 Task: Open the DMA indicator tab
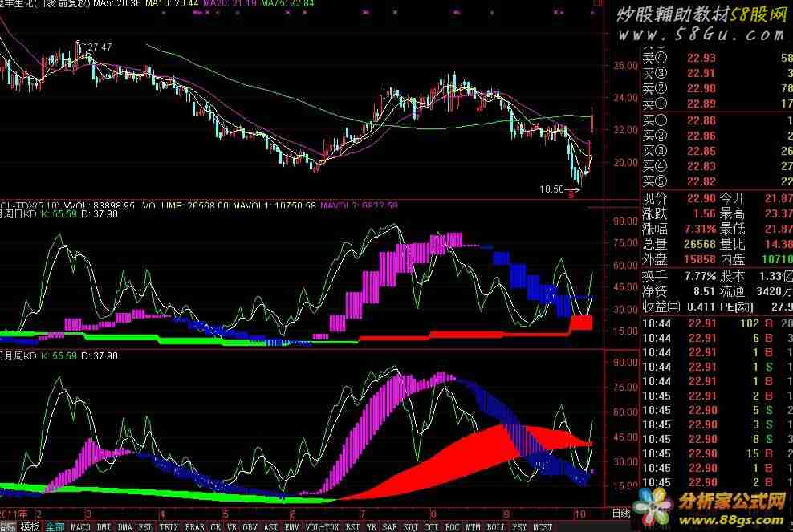pos(125,527)
